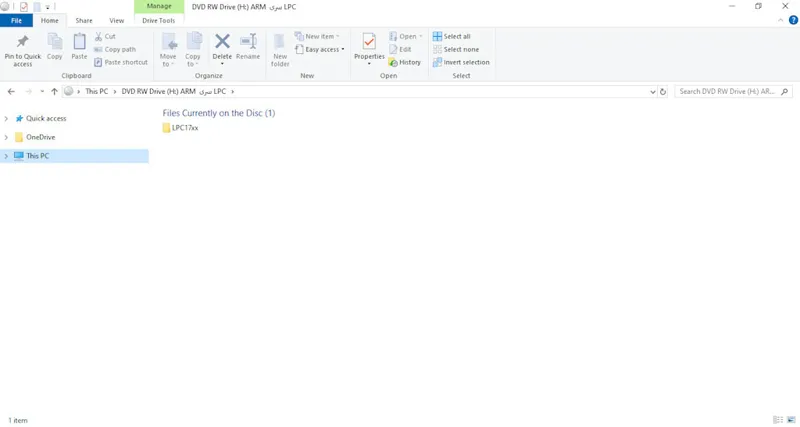The width and height of the screenshot is (800, 427).
Task: Expand the Properties button's dropdown arrow
Action: click(x=369, y=64)
